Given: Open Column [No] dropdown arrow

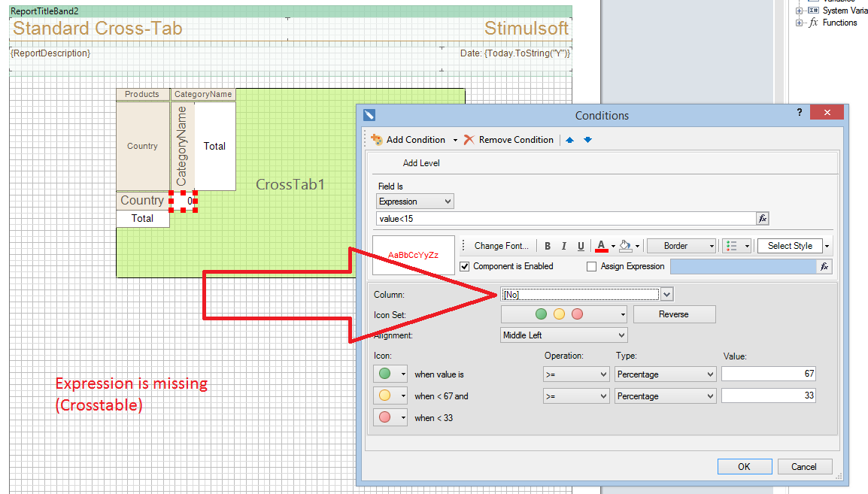Looking at the screenshot, I should tap(666, 294).
